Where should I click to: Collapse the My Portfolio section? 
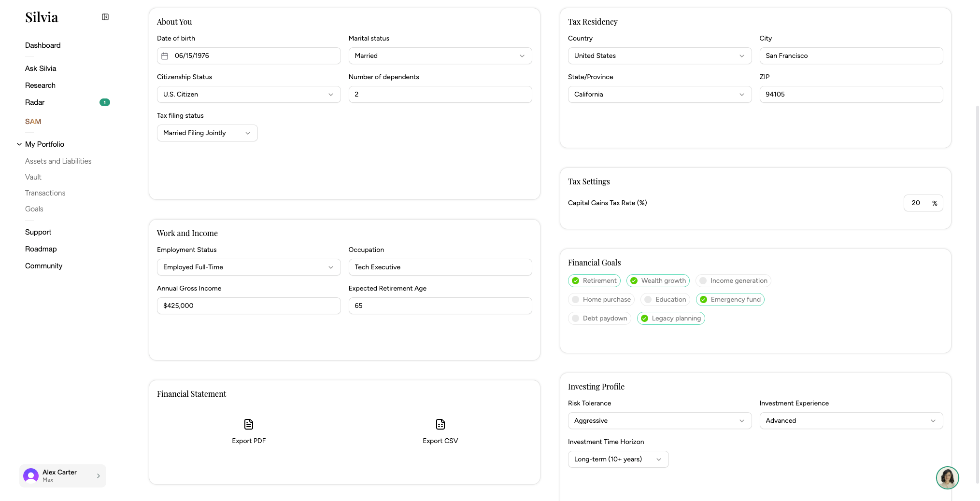(x=19, y=144)
